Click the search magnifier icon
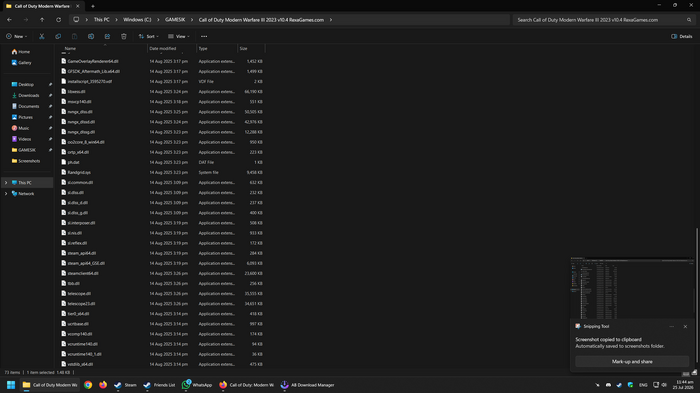Screen dimensions: 700x393 point(689,20)
